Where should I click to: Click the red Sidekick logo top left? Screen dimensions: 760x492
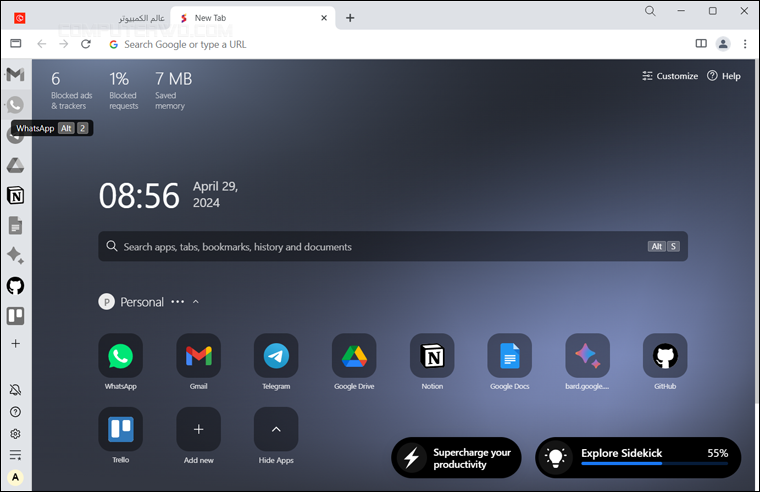coord(20,18)
